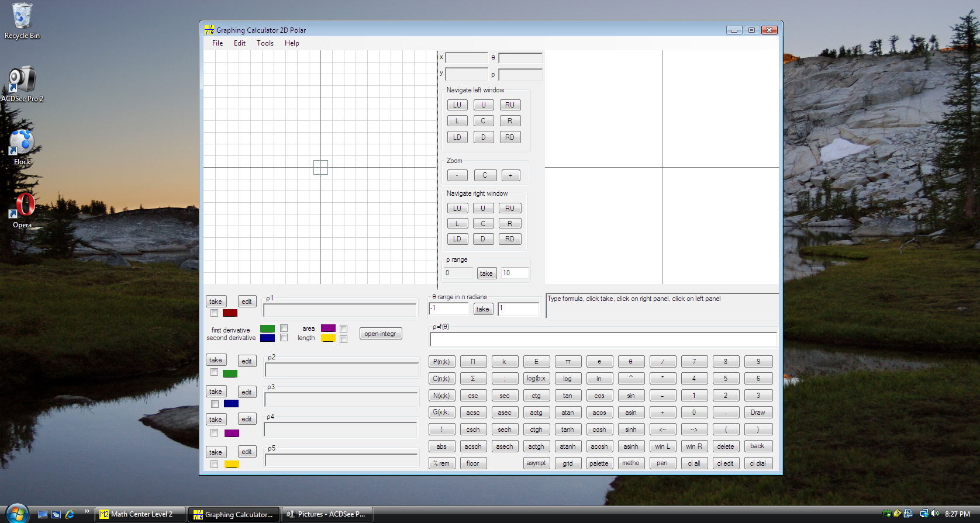980x523 pixels.
Task: Open the Flock browser desktop icon
Action: 22,147
